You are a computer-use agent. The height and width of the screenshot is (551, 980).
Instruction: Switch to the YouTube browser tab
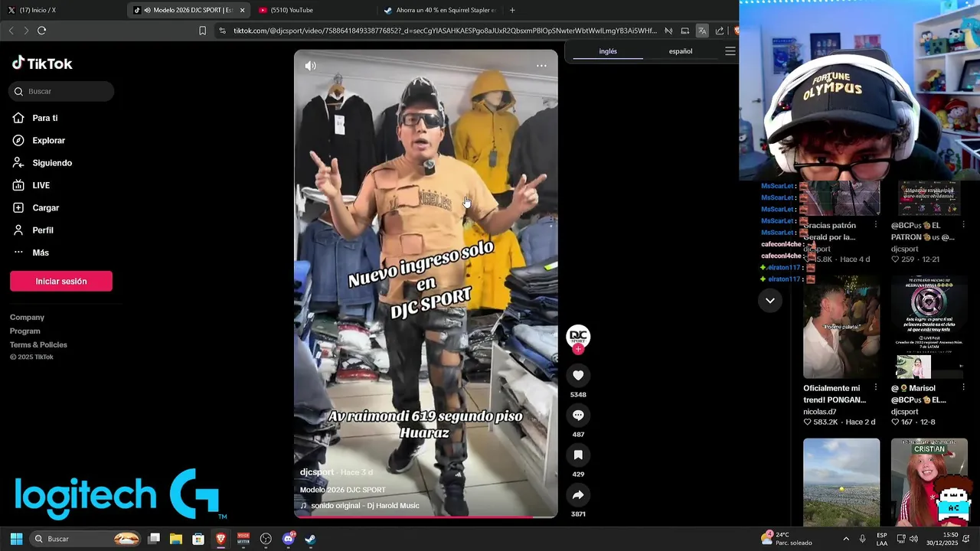(x=315, y=10)
